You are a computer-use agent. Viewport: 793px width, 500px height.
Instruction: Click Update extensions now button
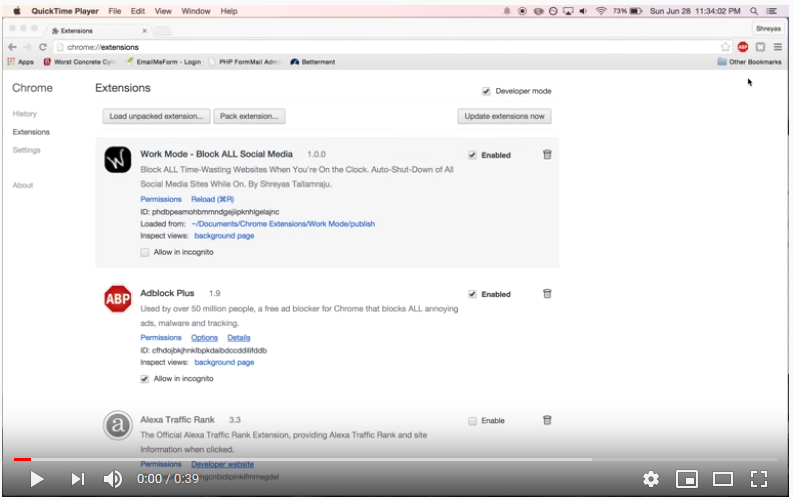point(504,116)
